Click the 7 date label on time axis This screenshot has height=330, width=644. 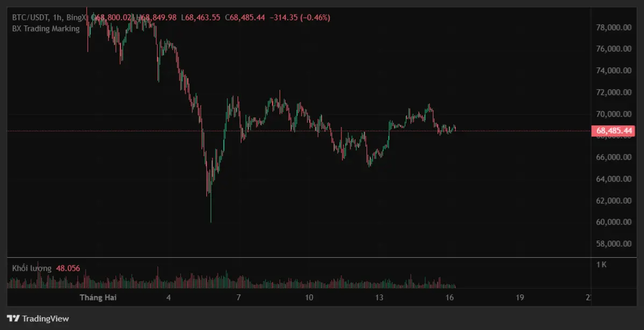(239, 297)
